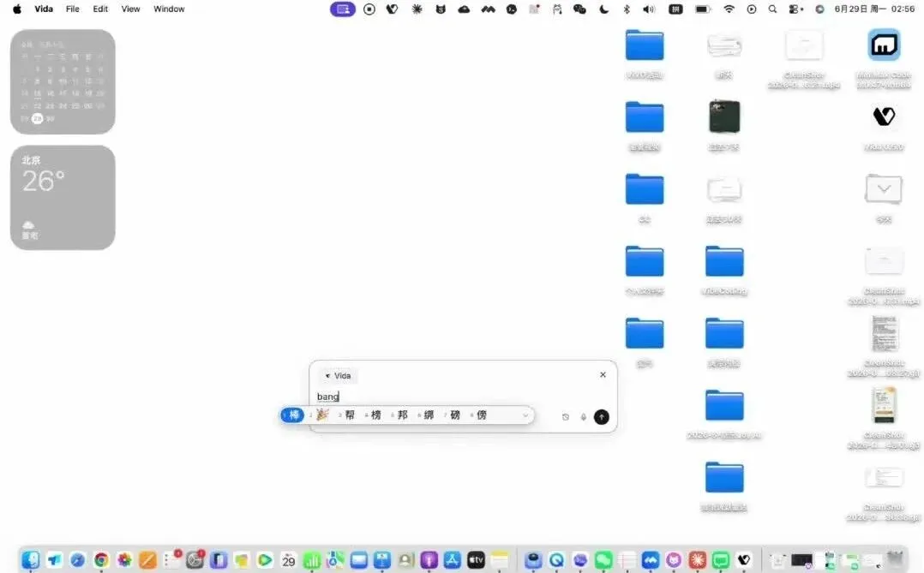Click the Beijing 26° weather widget

(x=63, y=198)
